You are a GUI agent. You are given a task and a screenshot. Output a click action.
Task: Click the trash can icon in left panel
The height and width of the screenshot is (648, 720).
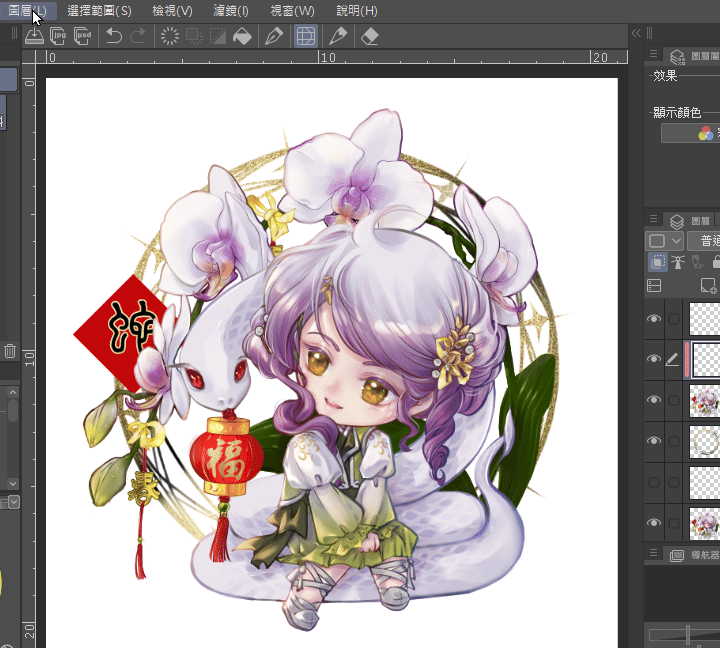click(x=10, y=351)
